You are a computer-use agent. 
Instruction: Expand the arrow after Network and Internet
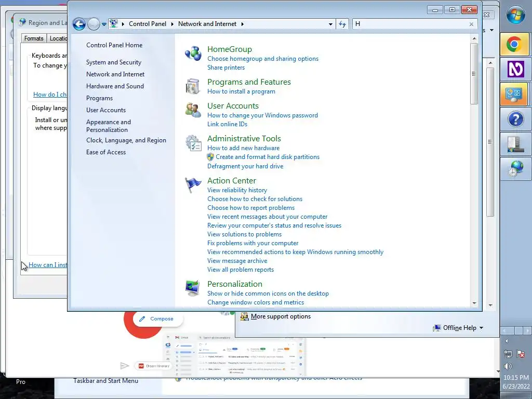(x=242, y=24)
